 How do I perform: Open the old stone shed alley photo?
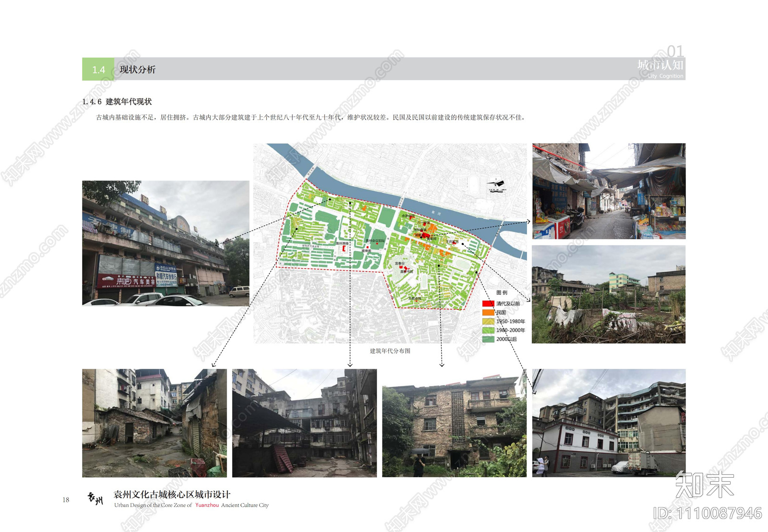point(155,423)
